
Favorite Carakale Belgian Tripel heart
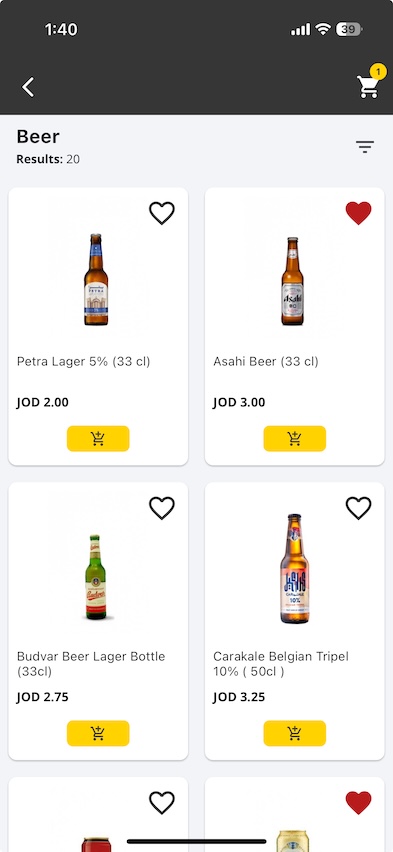[358, 508]
